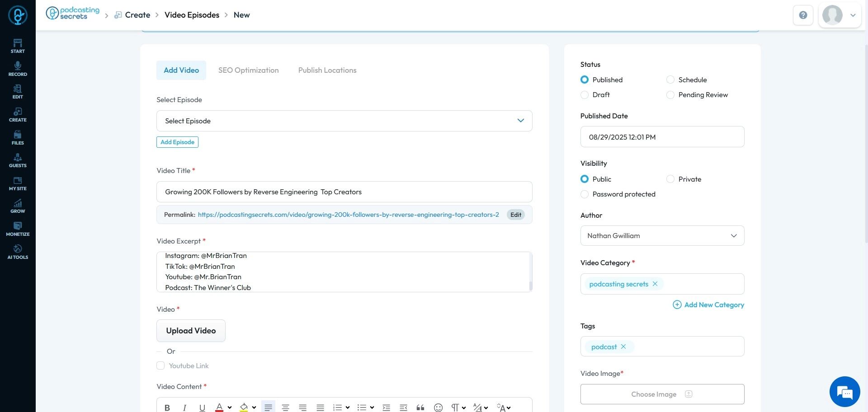Go to RECORD in the sidebar
Image resolution: width=868 pixels, height=412 pixels.
point(18,69)
